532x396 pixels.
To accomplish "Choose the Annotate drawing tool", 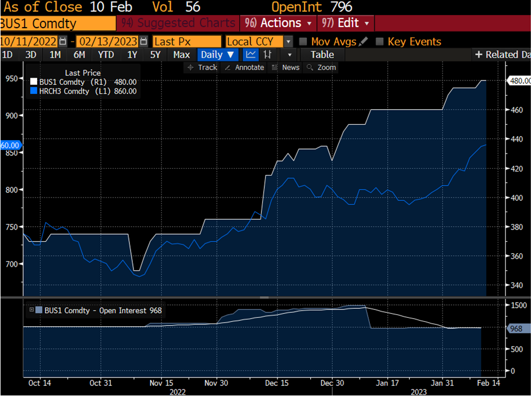I will [244, 67].
